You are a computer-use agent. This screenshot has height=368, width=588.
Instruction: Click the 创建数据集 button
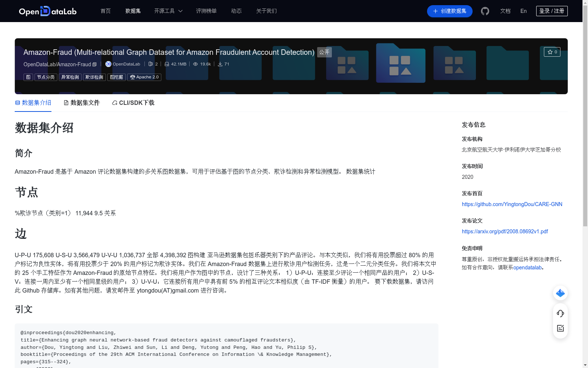point(450,11)
